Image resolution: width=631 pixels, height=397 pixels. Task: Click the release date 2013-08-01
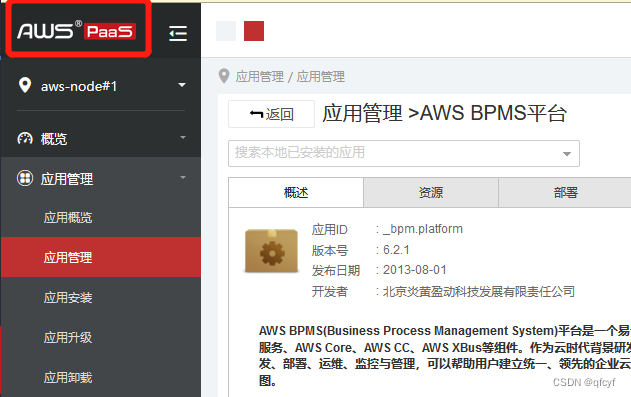click(414, 270)
